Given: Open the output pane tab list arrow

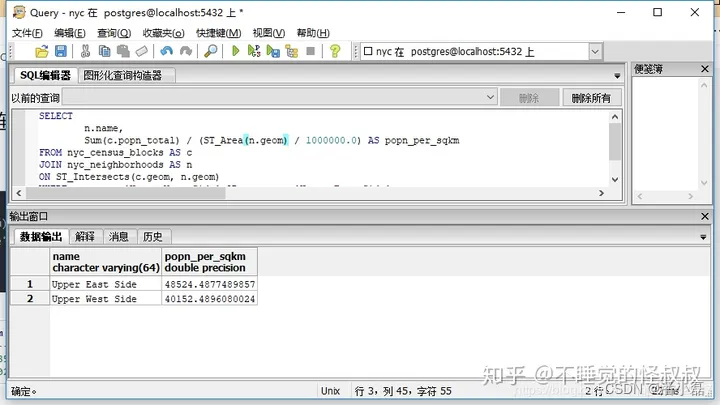Looking at the screenshot, I should [x=703, y=237].
